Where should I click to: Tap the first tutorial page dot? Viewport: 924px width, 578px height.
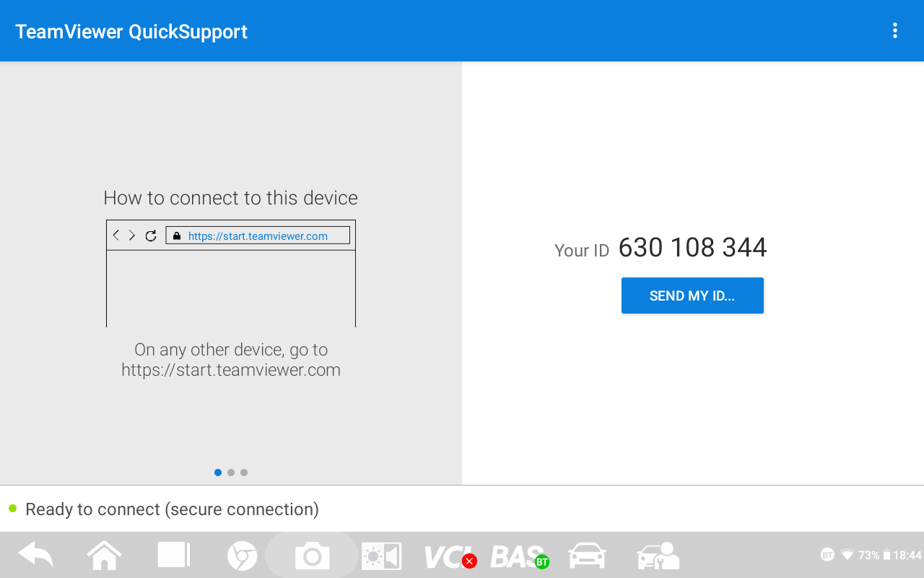[x=218, y=473]
